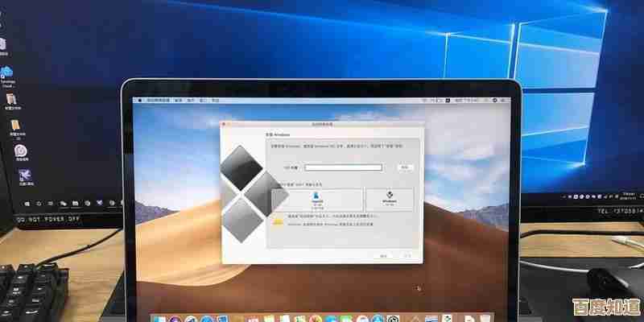Open the bird-logo desktop shortcut
644x322 pixels.
click(24, 175)
